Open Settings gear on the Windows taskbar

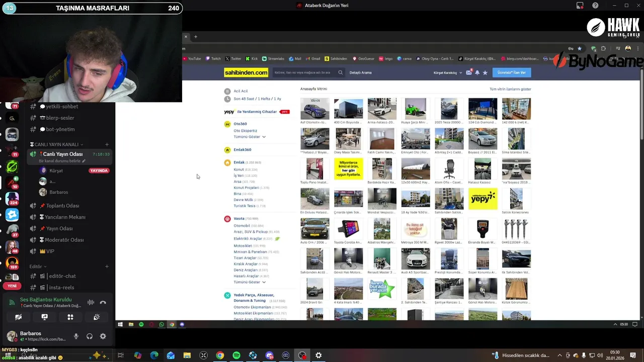pos(318,355)
